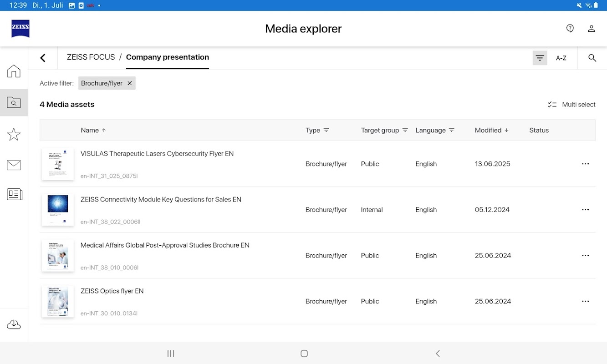Open the Language column filter
607x364 pixels.
tap(451, 130)
